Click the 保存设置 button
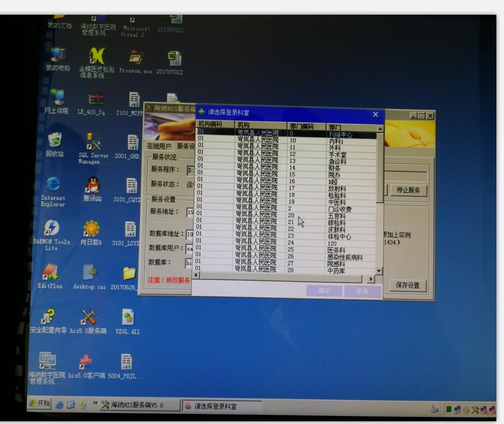Screen dimensions: 504x424 pyautogui.click(x=407, y=285)
